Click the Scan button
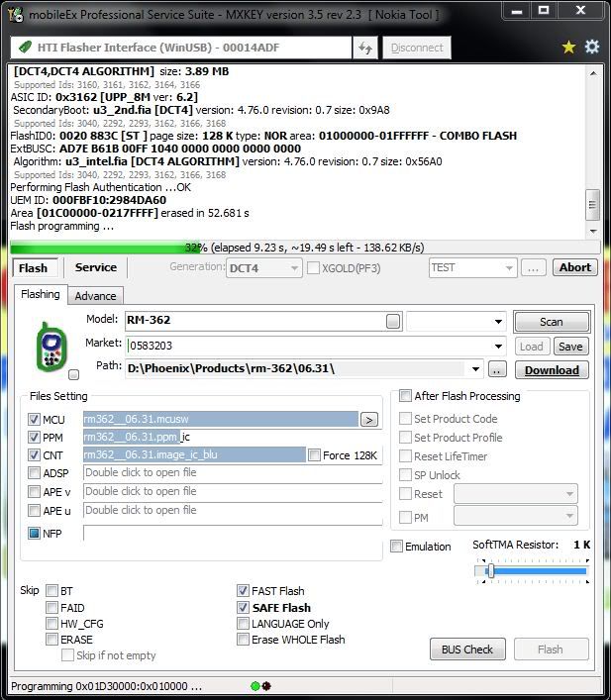 tap(552, 322)
